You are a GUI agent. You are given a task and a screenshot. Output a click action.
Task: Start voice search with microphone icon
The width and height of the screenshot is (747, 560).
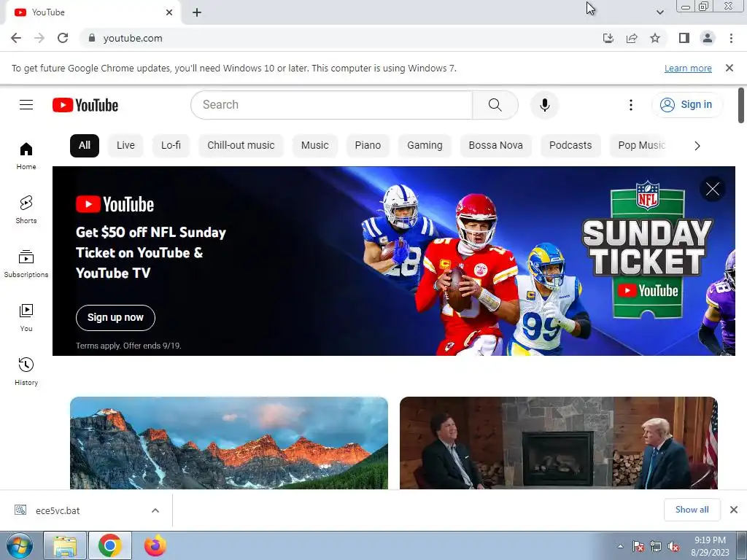coord(544,105)
